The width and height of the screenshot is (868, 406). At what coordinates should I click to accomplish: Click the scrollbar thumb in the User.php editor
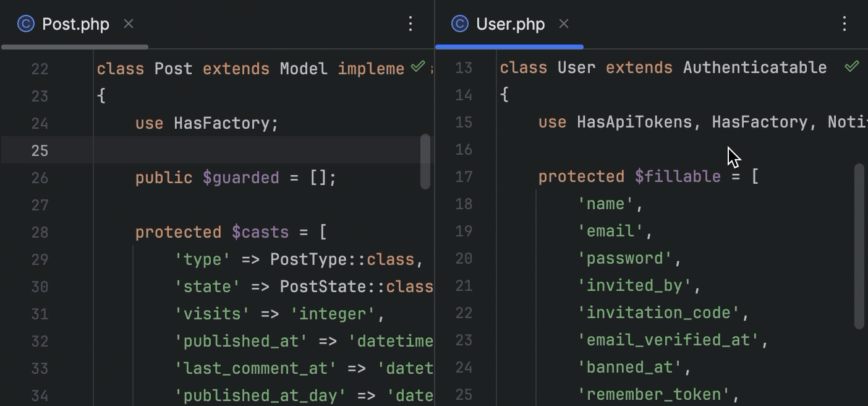859,248
